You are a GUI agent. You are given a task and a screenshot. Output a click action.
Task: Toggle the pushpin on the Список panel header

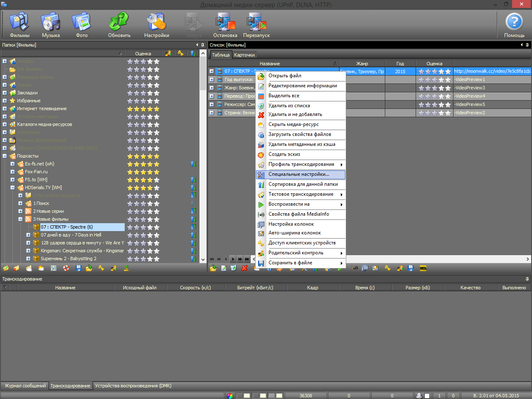coord(527,45)
